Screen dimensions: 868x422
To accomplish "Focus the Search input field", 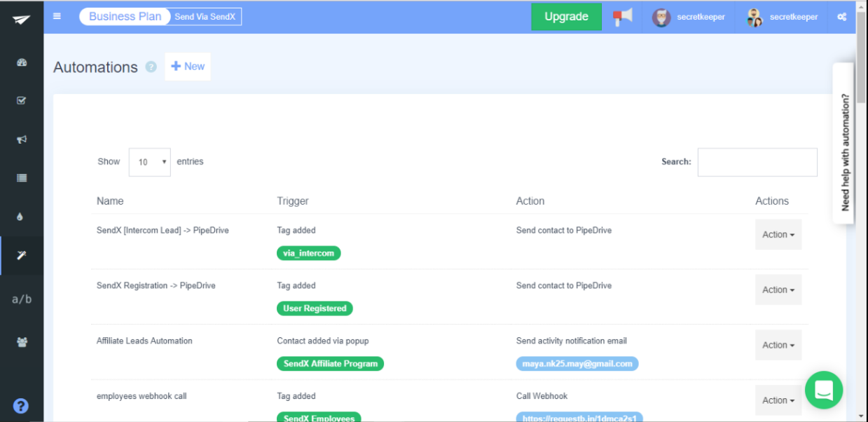I will [757, 162].
